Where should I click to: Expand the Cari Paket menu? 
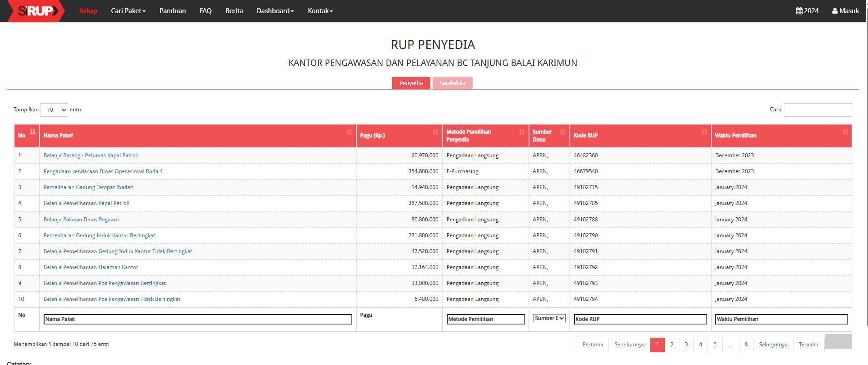[128, 11]
